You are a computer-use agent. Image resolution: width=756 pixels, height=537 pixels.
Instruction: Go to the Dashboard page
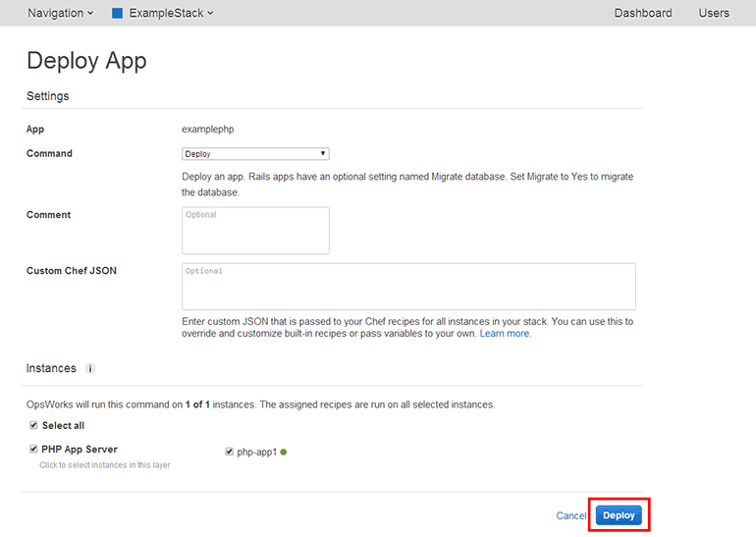click(x=643, y=13)
